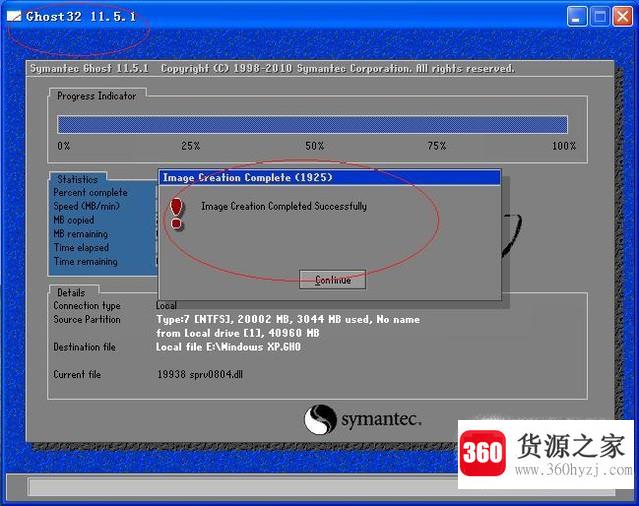
Task: Click the 'MB remaining' row
Action: 81,234
